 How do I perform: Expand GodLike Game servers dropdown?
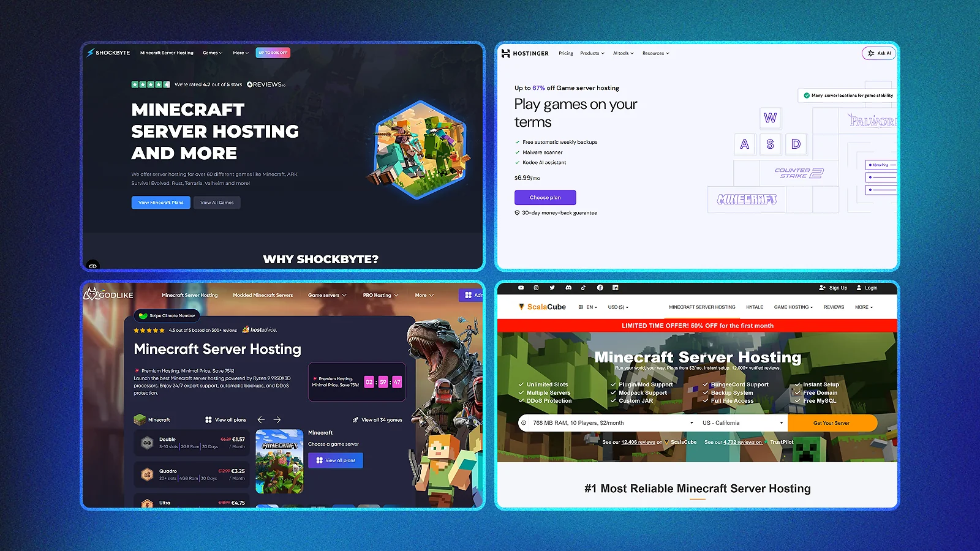[x=327, y=295]
